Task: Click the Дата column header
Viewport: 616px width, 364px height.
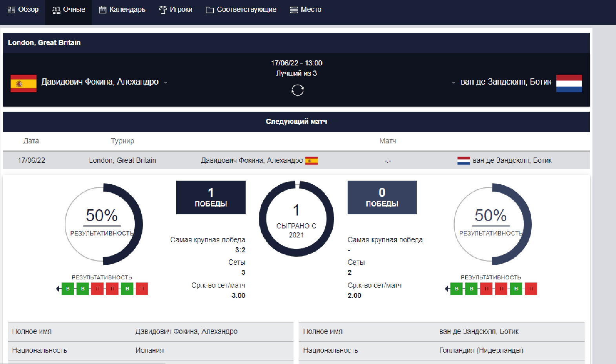Action: point(31,141)
